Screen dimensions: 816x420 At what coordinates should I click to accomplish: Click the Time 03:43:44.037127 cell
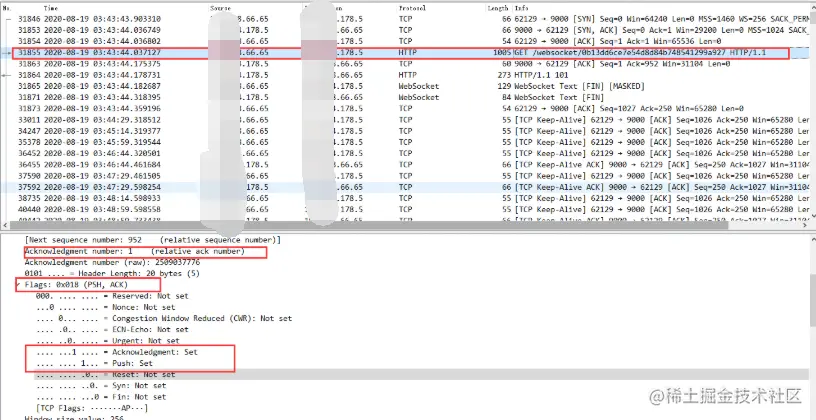(x=101, y=53)
